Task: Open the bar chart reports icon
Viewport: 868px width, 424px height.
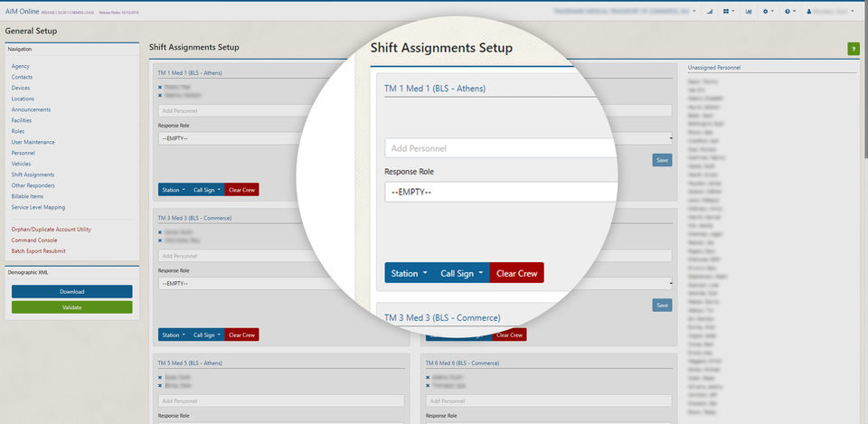Action: [749, 11]
